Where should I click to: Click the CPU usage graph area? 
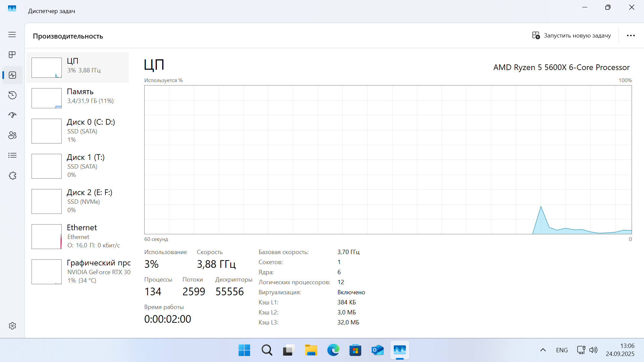tap(388, 160)
